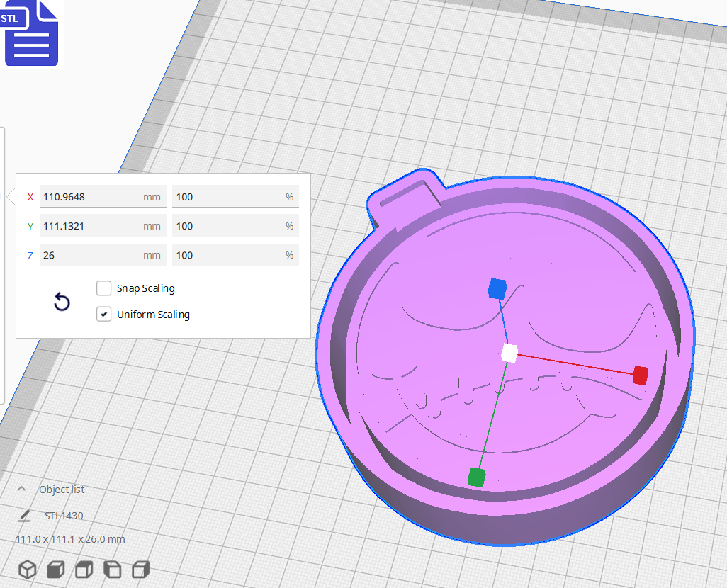Screen dimensions: 727x588
Task: Click the red X-axis scale handle
Action: [x=640, y=375]
